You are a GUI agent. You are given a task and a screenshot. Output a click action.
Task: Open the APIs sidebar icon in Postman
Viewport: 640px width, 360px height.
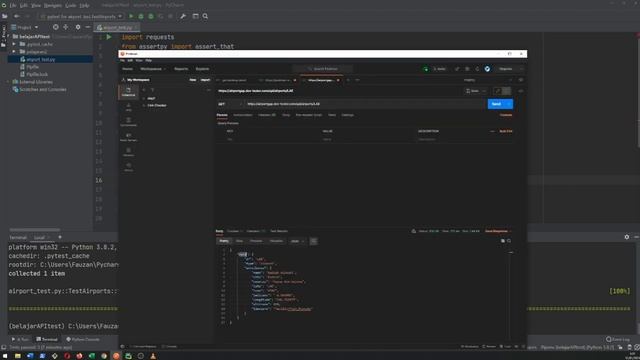click(128, 107)
